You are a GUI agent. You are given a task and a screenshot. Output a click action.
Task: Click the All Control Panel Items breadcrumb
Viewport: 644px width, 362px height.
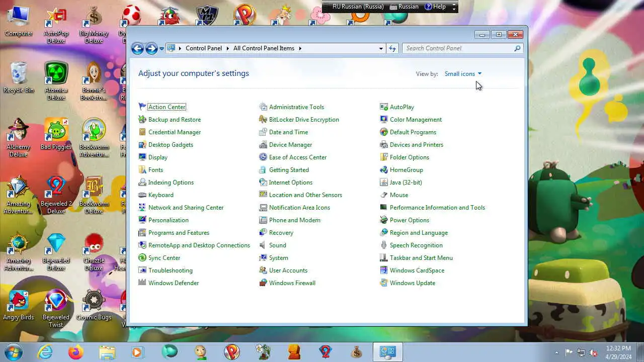(x=264, y=48)
